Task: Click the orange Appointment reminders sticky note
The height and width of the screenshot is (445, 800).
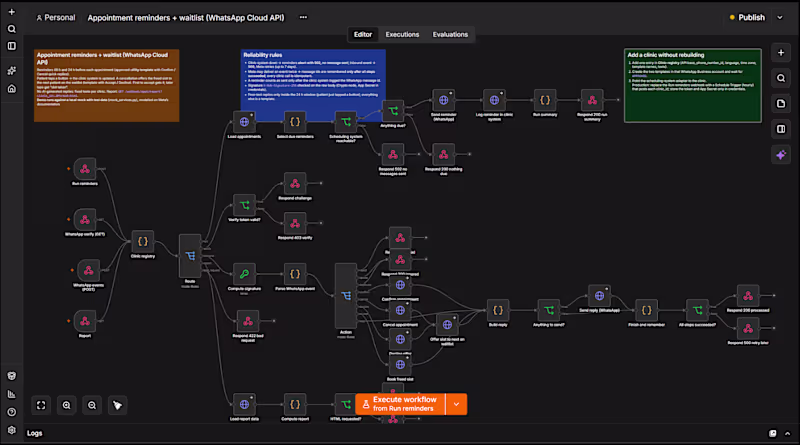Action: (107, 85)
